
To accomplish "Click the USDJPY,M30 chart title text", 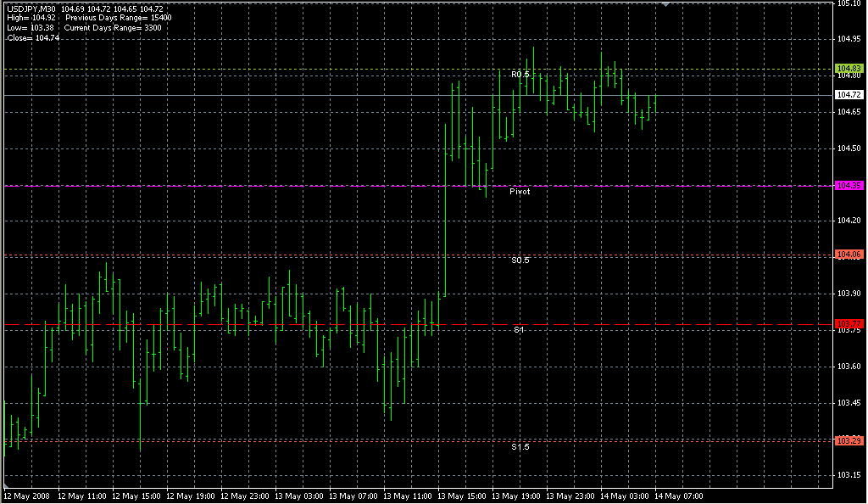I will point(31,8).
